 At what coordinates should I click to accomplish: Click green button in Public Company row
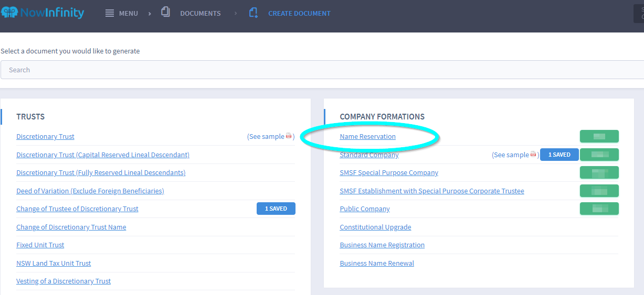(599, 209)
